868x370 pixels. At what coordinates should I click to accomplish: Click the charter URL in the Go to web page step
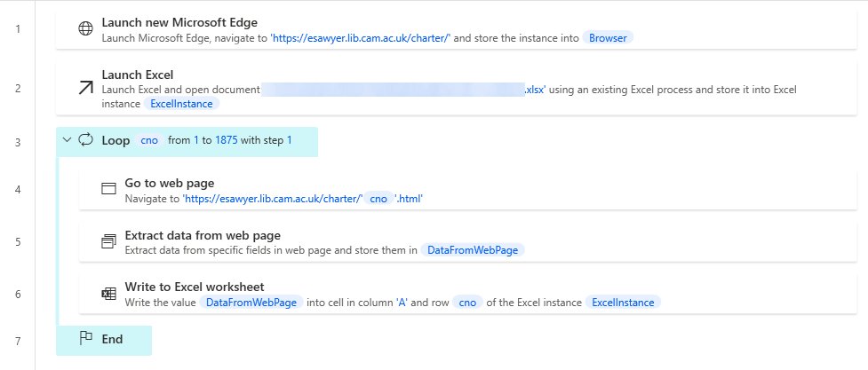pyautogui.click(x=273, y=199)
